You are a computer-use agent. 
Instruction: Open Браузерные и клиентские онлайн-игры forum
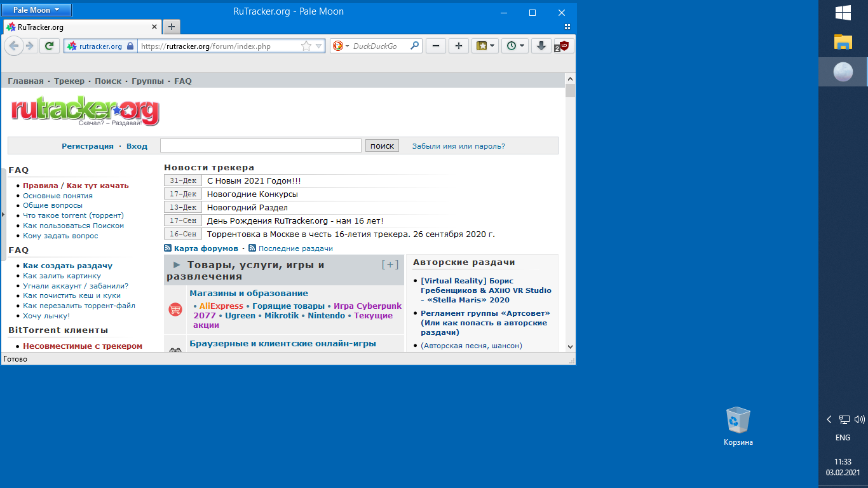283,344
